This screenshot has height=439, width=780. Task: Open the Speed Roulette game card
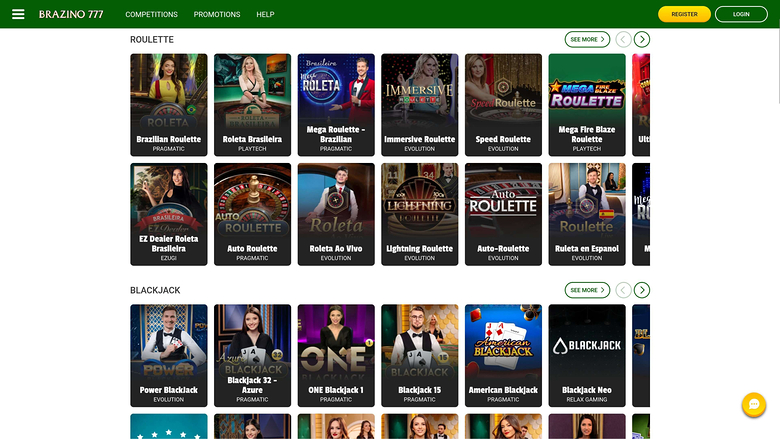(503, 105)
